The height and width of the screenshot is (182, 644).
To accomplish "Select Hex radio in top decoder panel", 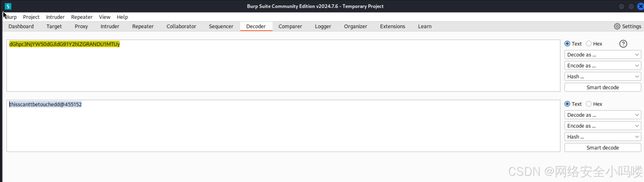I will (589, 44).
